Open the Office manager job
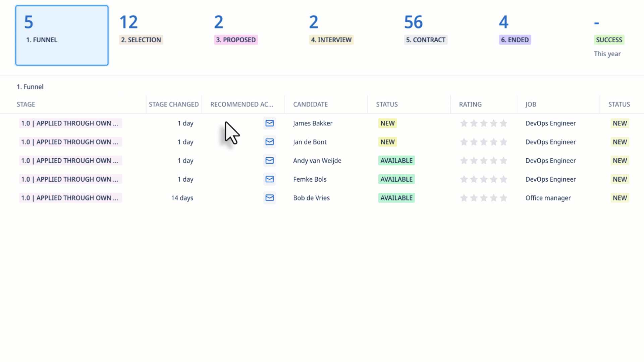644x362 pixels. pos(548,198)
